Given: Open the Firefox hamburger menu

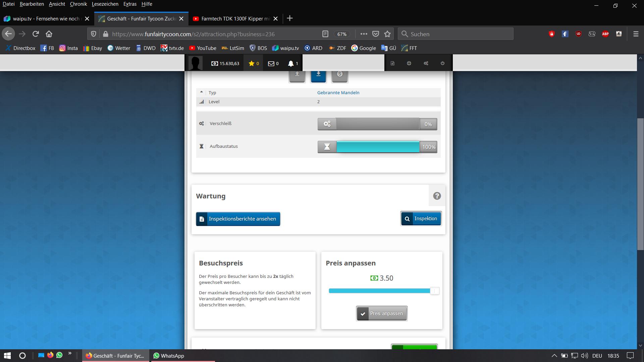Looking at the screenshot, I should (636, 34).
